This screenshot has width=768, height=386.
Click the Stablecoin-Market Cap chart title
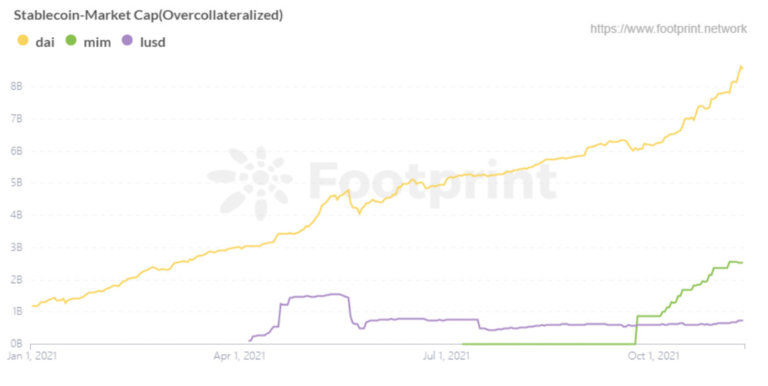click(x=148, y=15)
